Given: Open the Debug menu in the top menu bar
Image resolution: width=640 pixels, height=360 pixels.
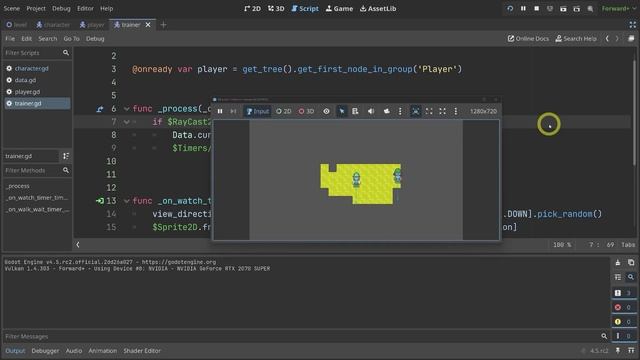Looking at the screenshot, I should [61, 8].
